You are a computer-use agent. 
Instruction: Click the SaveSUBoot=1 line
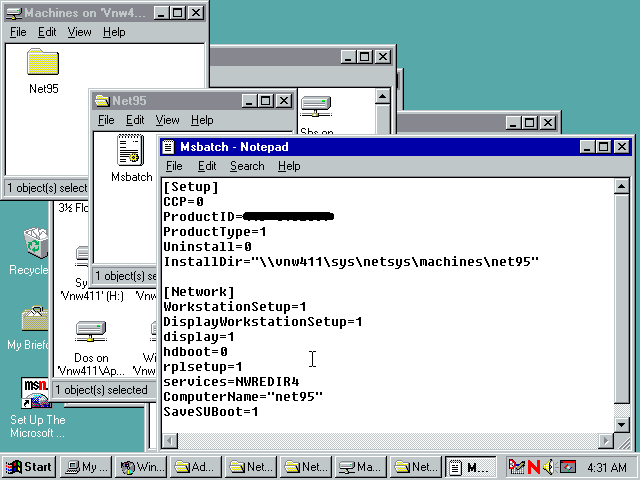pos(211,412)
